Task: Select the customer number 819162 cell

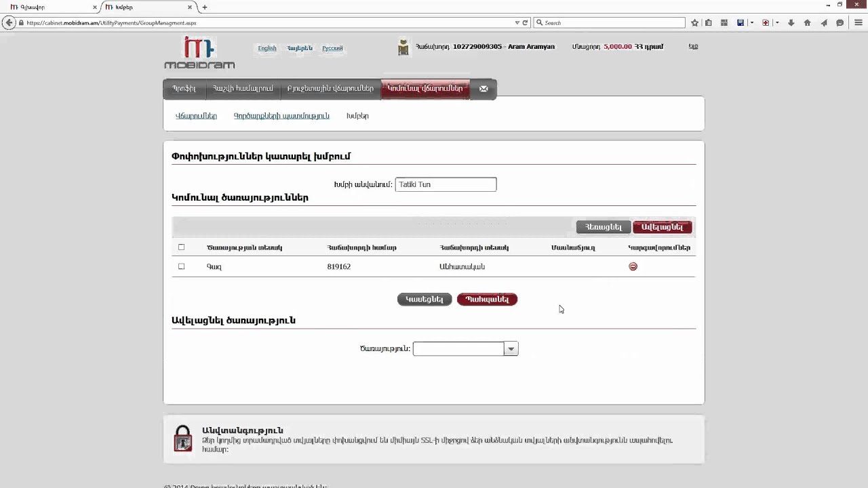Action: (338, 266)
